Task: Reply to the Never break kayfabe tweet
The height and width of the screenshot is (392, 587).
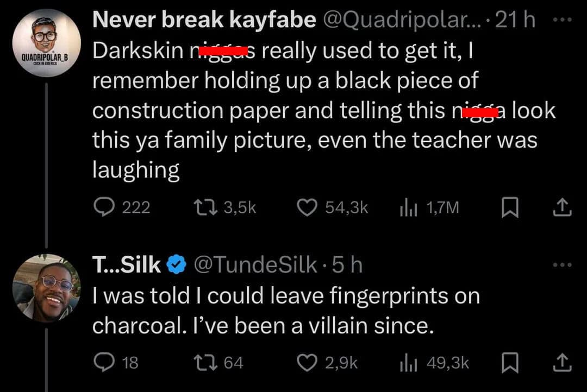Action: tap(102, 207)
